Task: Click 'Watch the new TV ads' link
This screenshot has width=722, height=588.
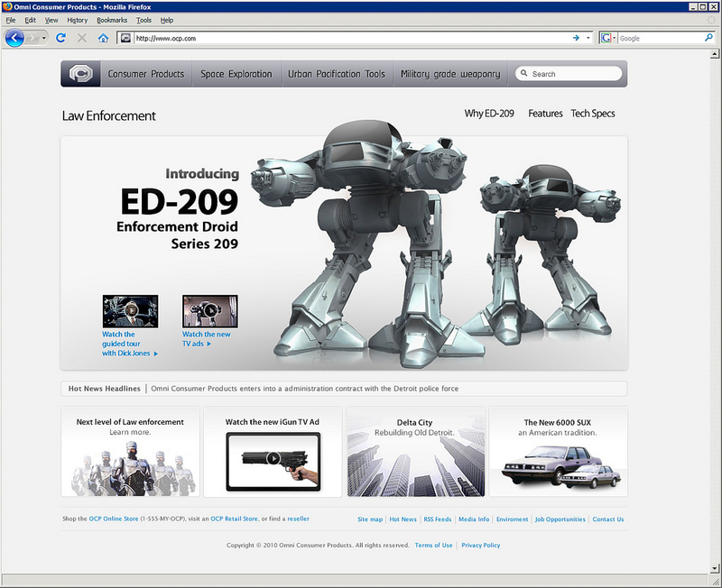Action: [x=207, y=339]
